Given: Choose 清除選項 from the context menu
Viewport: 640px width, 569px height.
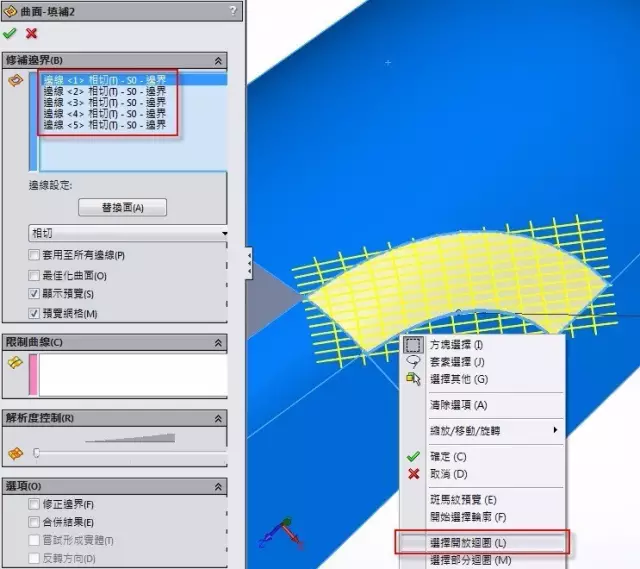Looking at the screenshot, I should (x=484, y=405).
